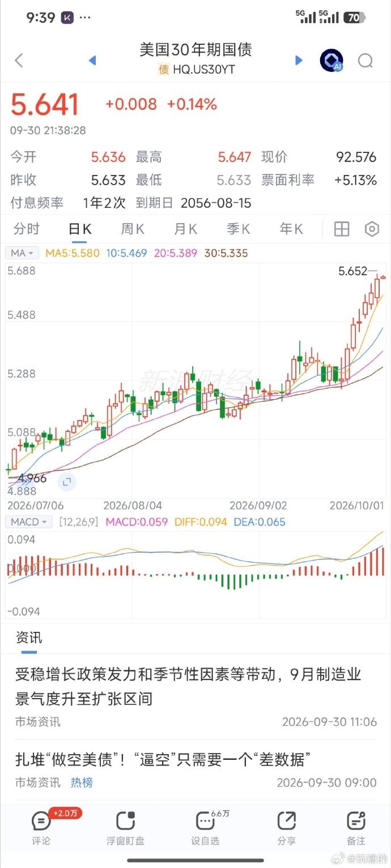Tap the 现价 value 92.576
391x868 pixels.
click(x=356, y=157)
